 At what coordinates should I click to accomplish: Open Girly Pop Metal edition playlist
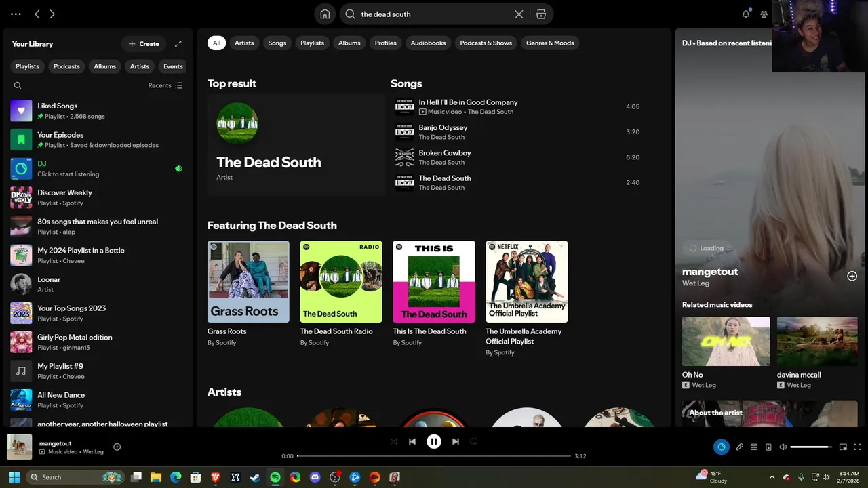coord(98,342)
